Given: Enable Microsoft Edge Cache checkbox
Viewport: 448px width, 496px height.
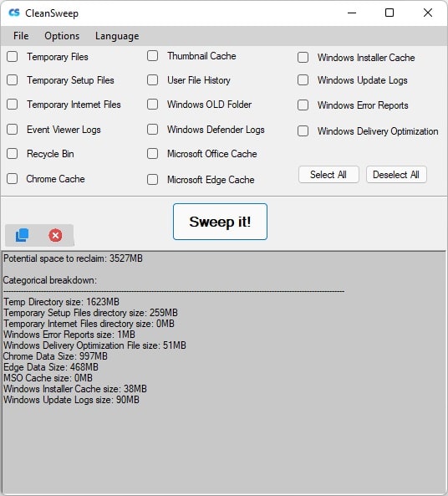Looking at the screenshot, I should [x=152, y=179].
